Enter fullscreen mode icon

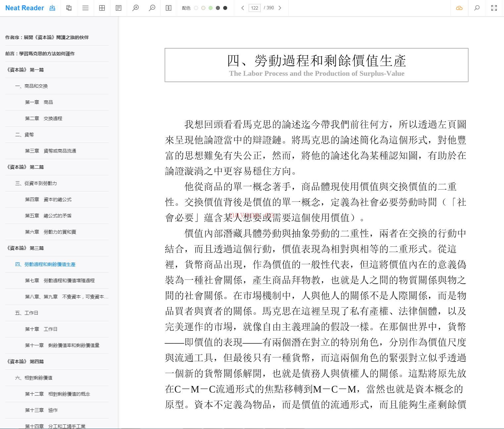pyautogui.click(x=494, y=8)
